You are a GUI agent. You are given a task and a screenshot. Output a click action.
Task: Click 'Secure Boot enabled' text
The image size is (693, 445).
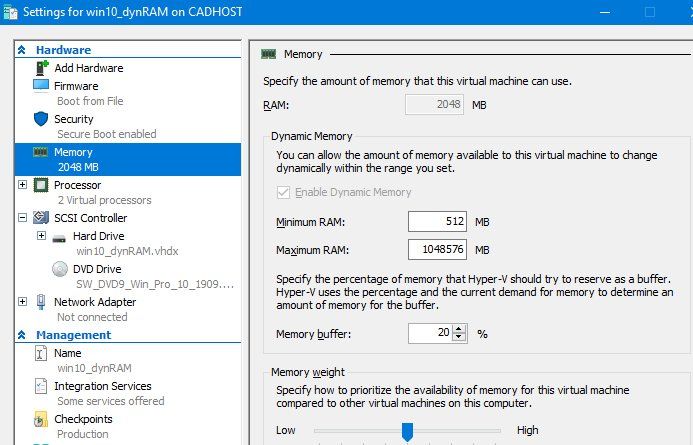coord(107,134)
